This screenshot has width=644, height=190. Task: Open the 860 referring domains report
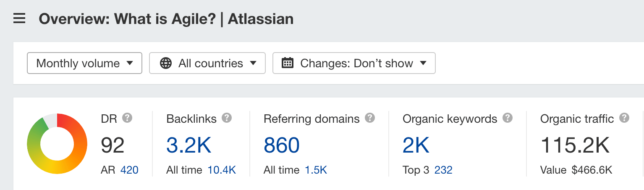[x=282, y=145]
